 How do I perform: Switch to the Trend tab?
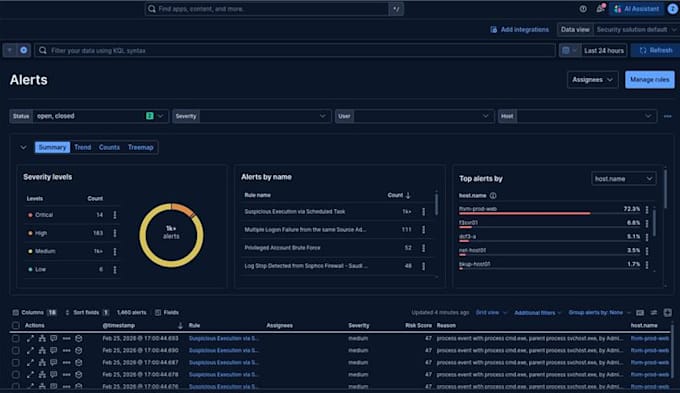[x=82, y=147]
